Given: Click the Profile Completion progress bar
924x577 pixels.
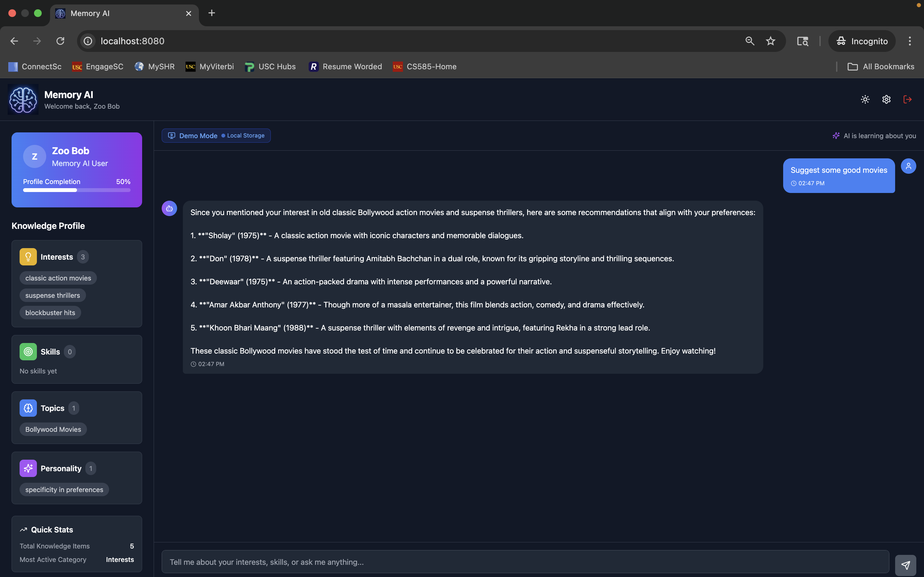Looking at the screenshot, I should click(77, 190).
